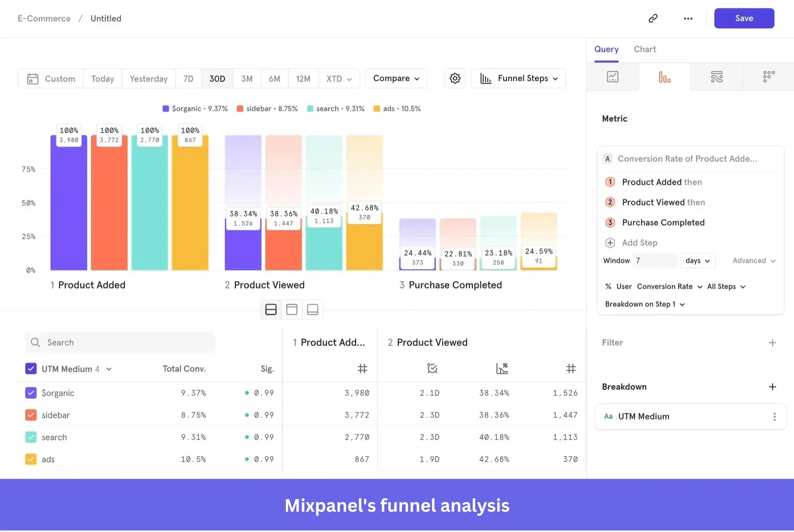Select the metrics grid view icon
794x532 pixels.
tap(768, 77)
